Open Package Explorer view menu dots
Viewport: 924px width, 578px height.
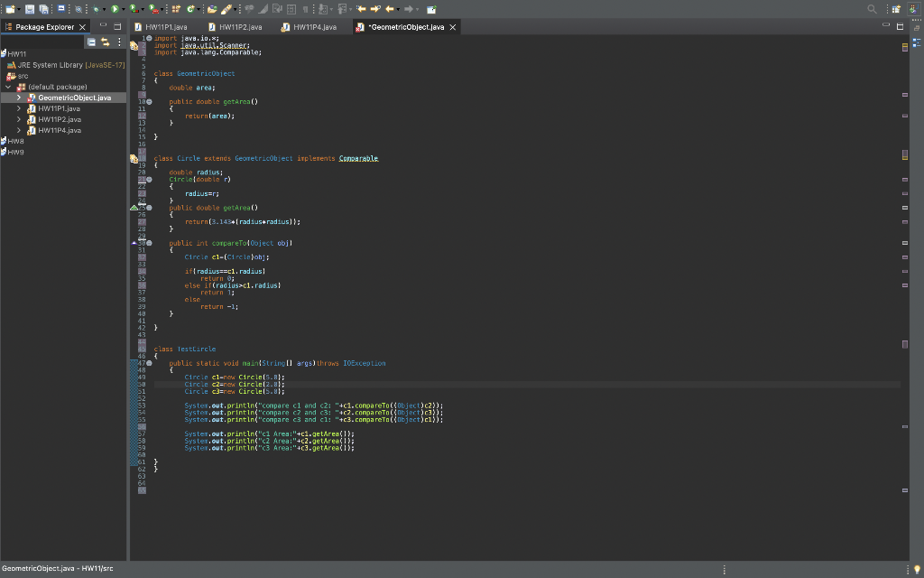point(119,42)
